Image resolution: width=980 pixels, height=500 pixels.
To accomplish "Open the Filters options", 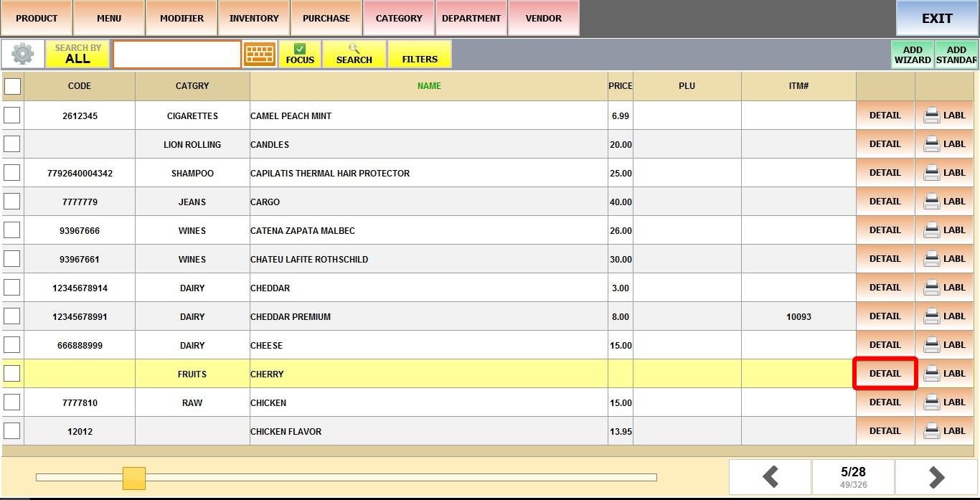I will click(x=420, y=55).
